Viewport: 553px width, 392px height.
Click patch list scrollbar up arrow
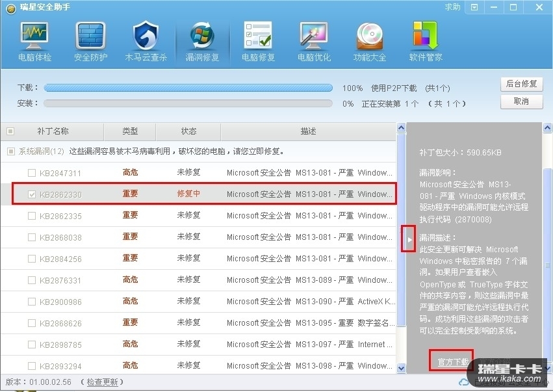(x=402, y=127)
